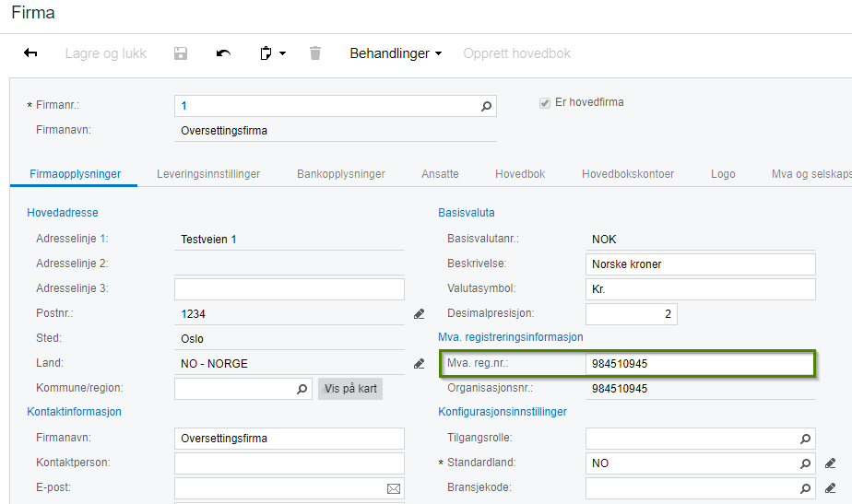Click the clipboard icon in toolbar

point(266,53)
